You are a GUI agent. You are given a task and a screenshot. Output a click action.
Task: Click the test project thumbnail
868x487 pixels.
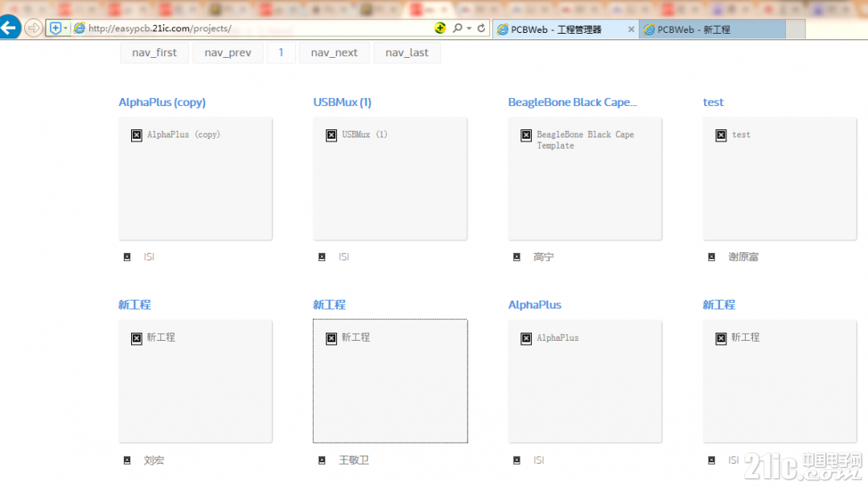pos(780,178)
